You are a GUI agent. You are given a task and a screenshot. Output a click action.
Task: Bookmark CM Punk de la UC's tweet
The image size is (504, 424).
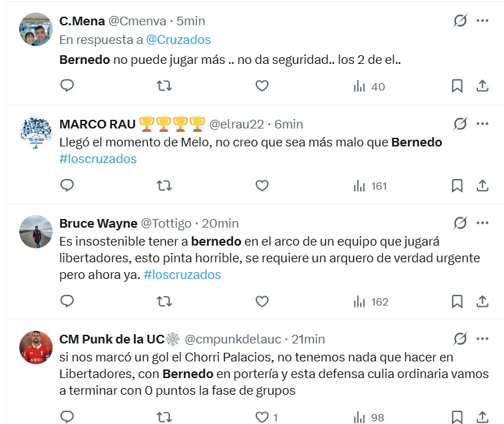(x=457, y=417)
